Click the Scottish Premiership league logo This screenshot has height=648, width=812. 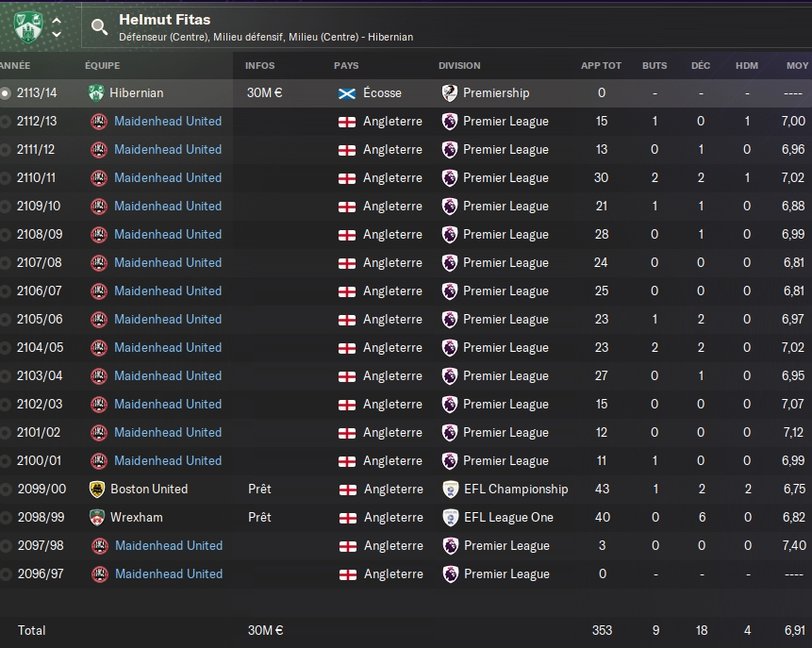(450, 92)
